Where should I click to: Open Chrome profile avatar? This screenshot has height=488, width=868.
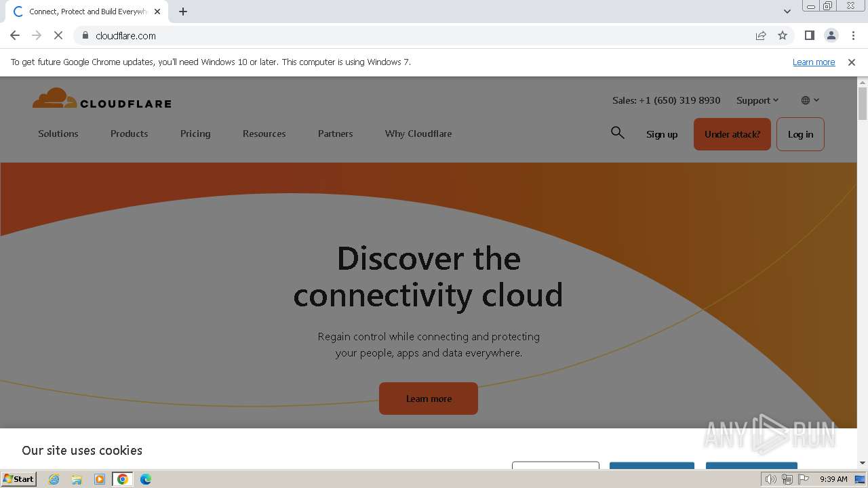[x=831, y=35]
